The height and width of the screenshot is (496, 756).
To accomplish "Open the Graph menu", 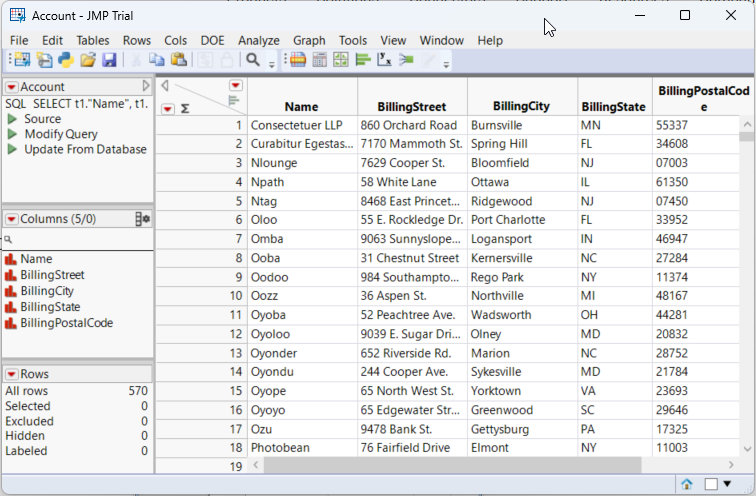I will (309, 40).
